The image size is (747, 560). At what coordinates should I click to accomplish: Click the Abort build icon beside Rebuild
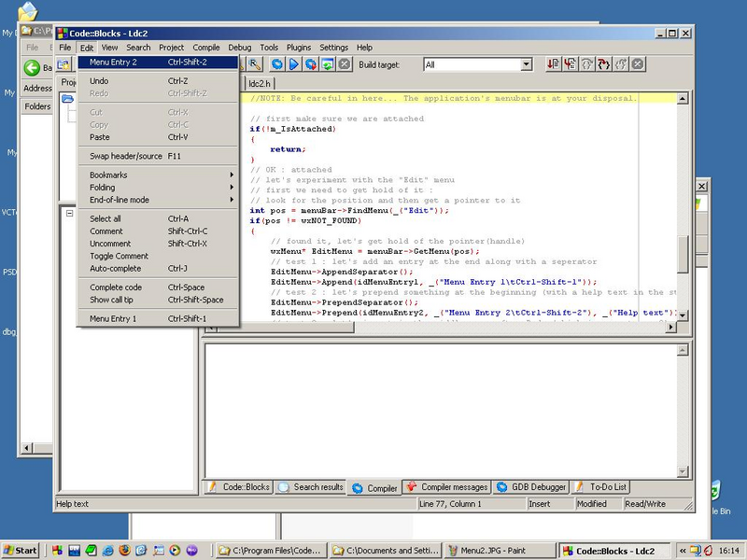345,64
